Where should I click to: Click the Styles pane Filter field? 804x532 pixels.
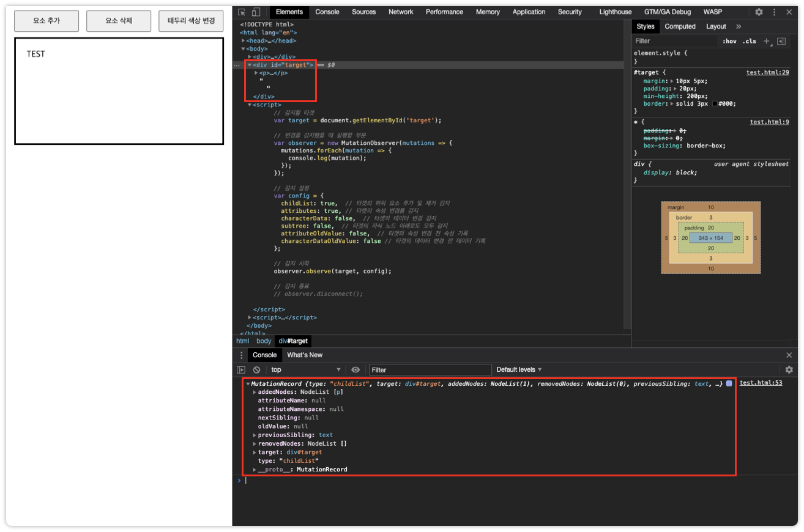[x=674, y=41]
